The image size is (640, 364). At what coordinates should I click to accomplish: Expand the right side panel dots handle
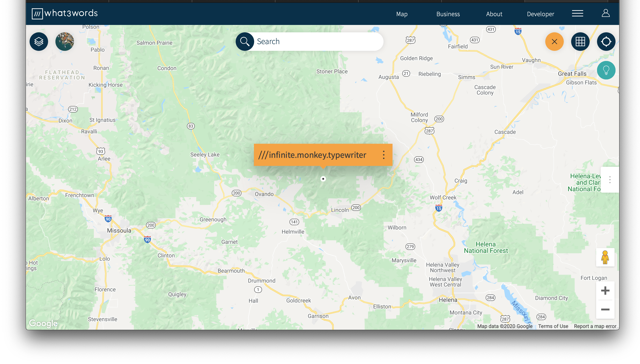click(x=610, y=180)
